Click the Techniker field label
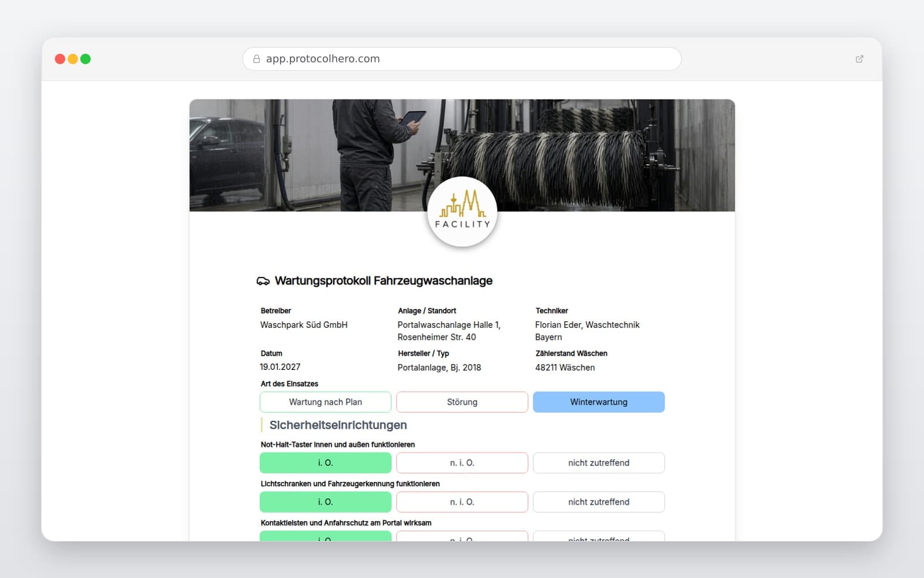 (x=552, y=311)
